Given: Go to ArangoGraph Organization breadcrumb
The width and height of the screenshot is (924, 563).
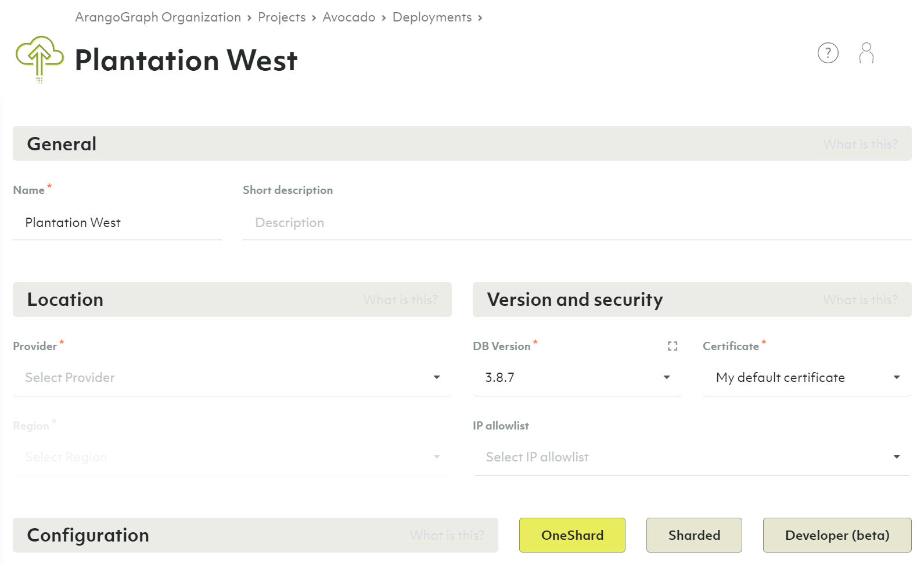Looking at the screenshot, I should (158, 17).
